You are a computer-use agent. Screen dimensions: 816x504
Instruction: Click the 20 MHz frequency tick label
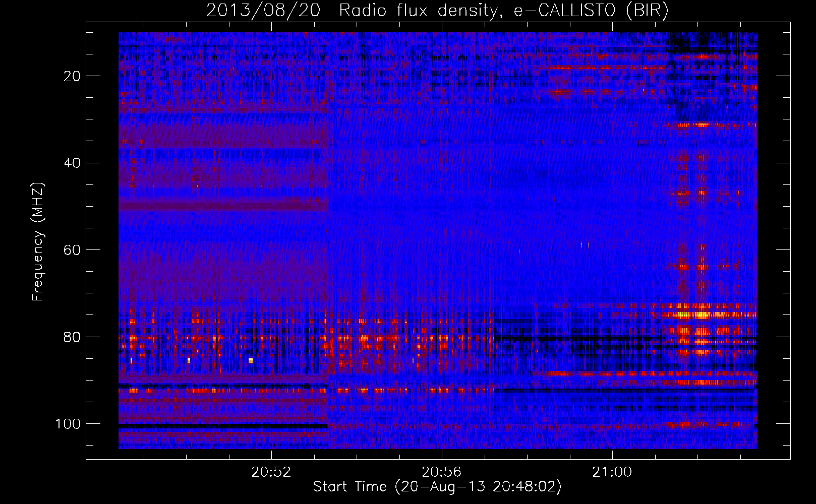point(73,76)
